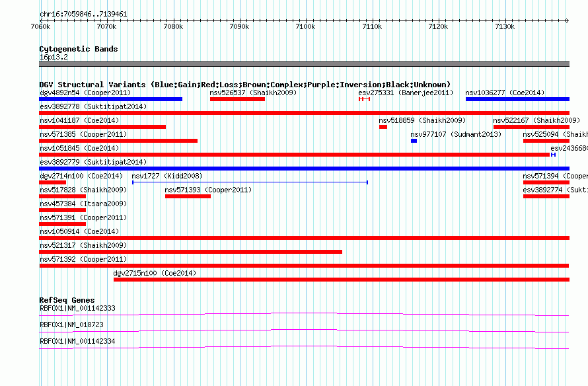Click the 7070k ruler position
Viewport: 588px width, 386px height.
(x=106, y=26)
